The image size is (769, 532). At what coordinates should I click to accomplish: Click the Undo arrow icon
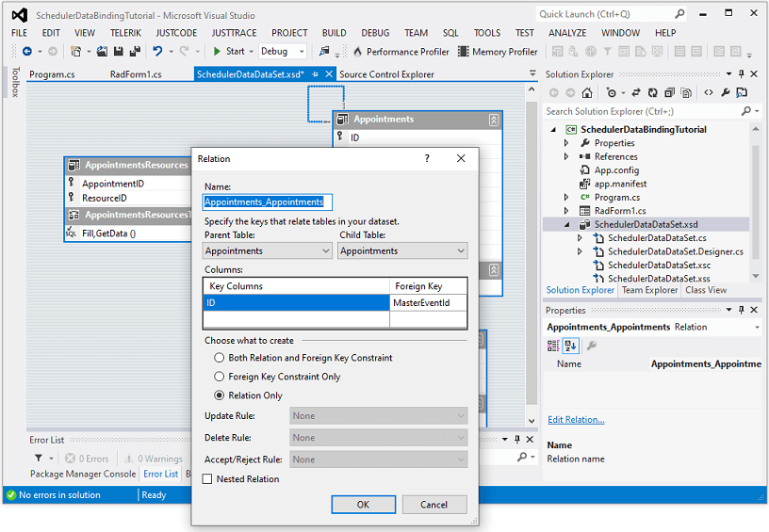tap(157, 51)
